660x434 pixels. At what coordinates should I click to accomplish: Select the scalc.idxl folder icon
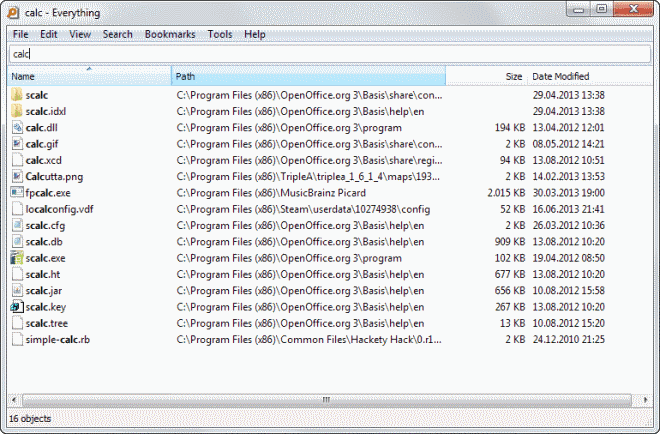[x=17, y=111]
